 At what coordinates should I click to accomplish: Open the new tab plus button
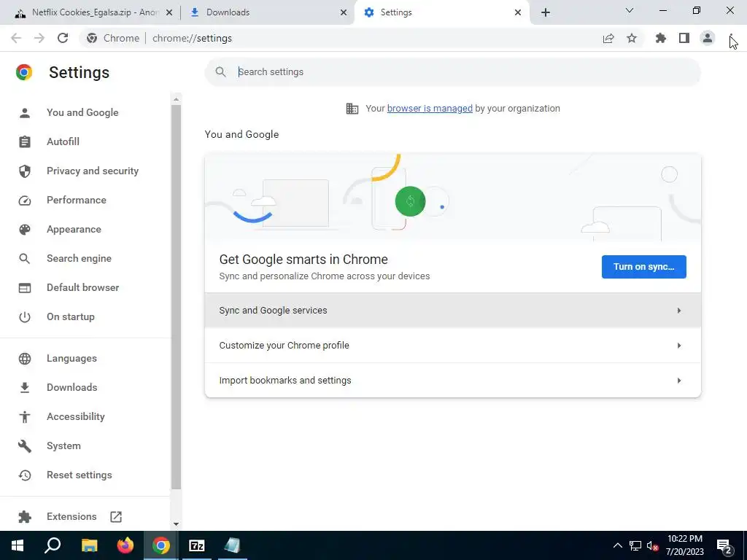coord(546,12)
